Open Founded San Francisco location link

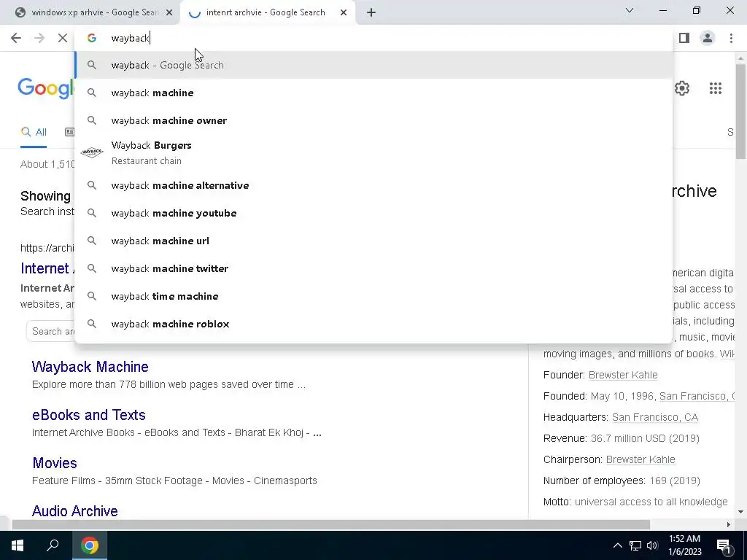697,396
